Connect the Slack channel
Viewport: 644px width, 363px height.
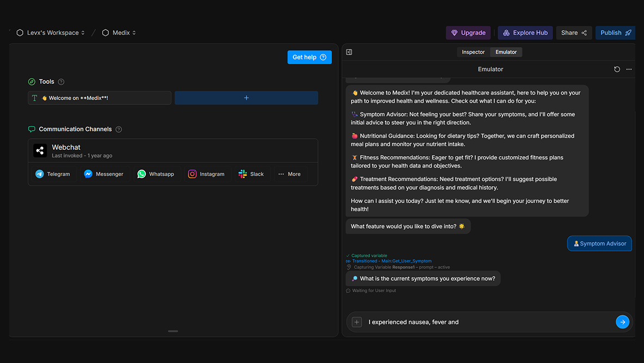tap(251, 174)
